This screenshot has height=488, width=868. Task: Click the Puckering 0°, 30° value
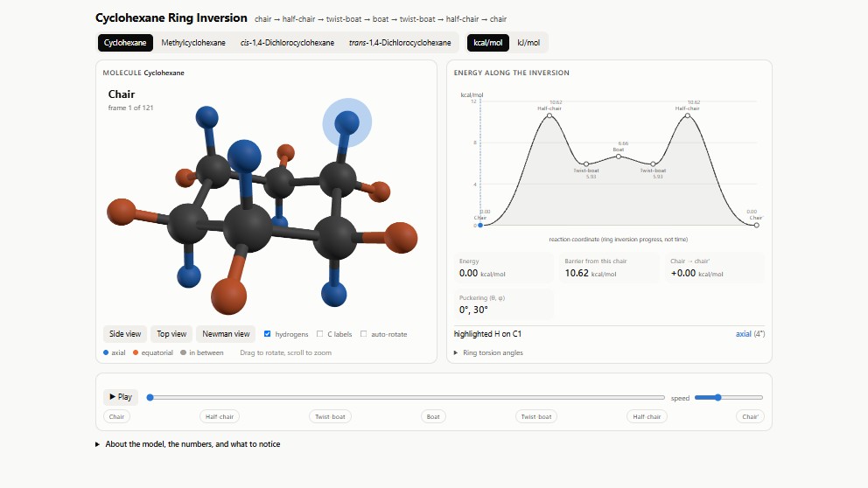click(473, 310)
